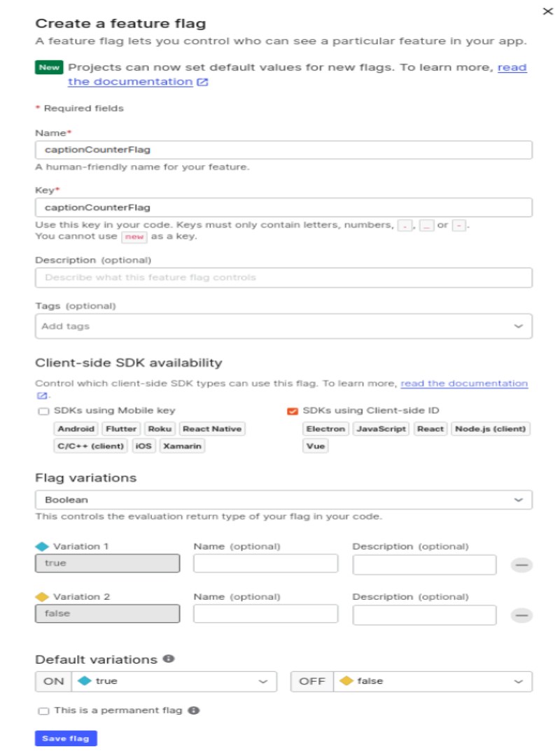The width and height of the screenshot is (560, 756).
Task: Remove Variation 1 using the minus icon
Action: click(521, 563)
